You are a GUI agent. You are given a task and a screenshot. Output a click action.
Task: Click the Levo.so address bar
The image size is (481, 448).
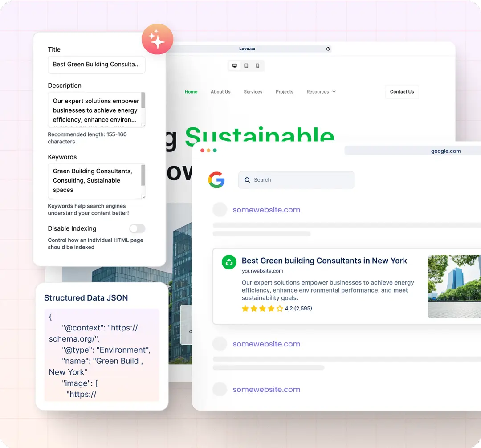point(249,49)
